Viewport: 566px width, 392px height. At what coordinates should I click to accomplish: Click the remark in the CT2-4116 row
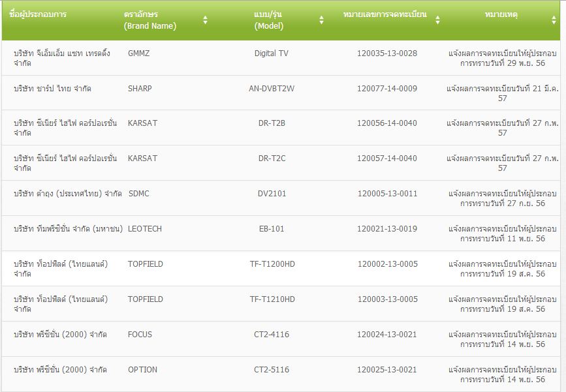503,339
